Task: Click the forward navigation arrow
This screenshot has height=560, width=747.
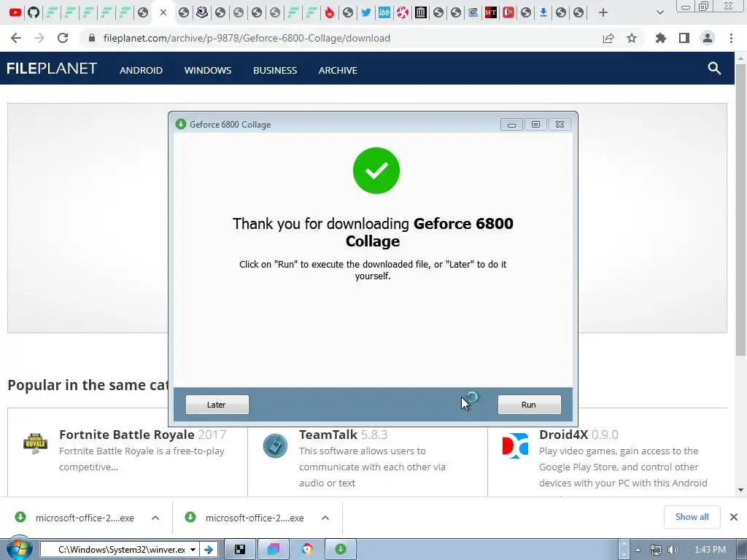Action: pyautogui.click(x=39, y=38)
